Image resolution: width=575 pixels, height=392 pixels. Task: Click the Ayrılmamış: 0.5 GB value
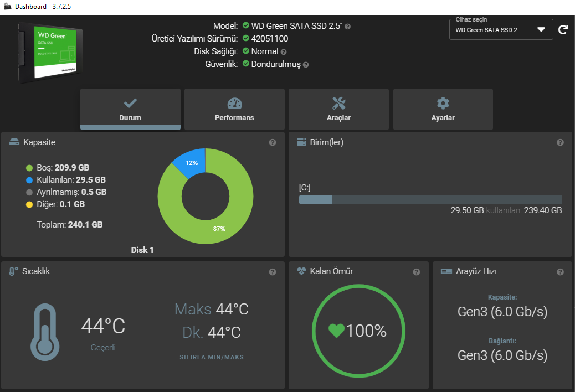[71, 192]
